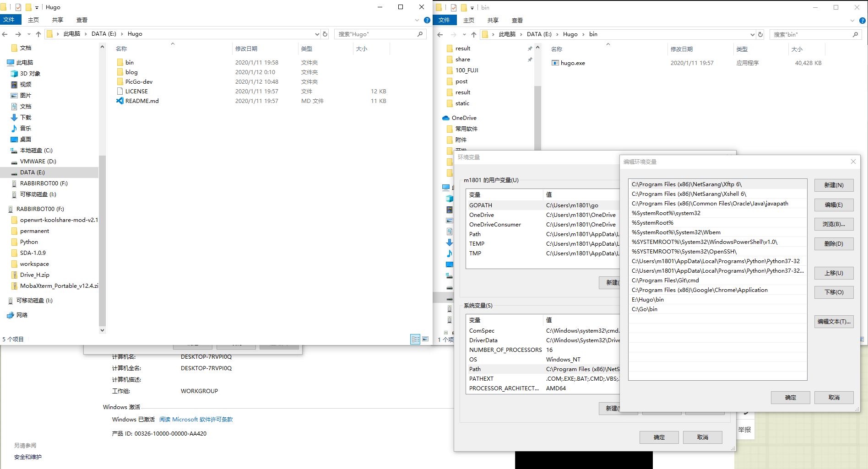Open OneDrive in bin window sidebar
Image resolution: width=868 pixels, height=469 pixels.
[x=464, y=118]
